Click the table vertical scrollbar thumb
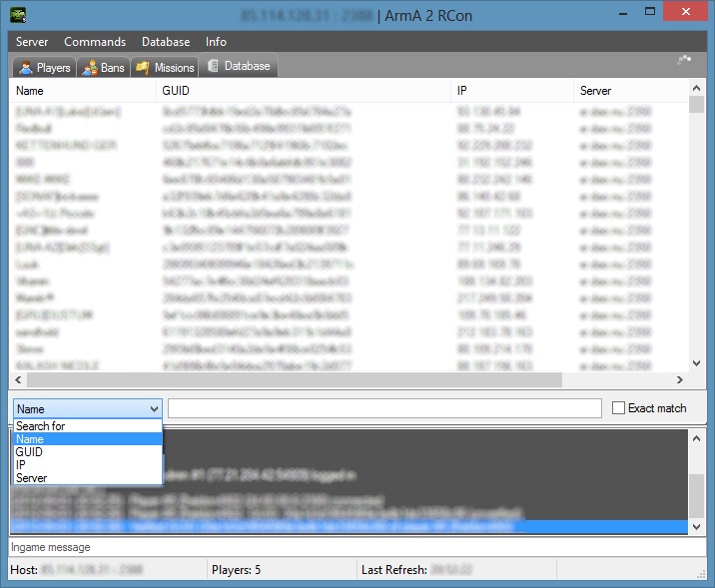Screen dimensions: 715x588 (x=696, y=105)
